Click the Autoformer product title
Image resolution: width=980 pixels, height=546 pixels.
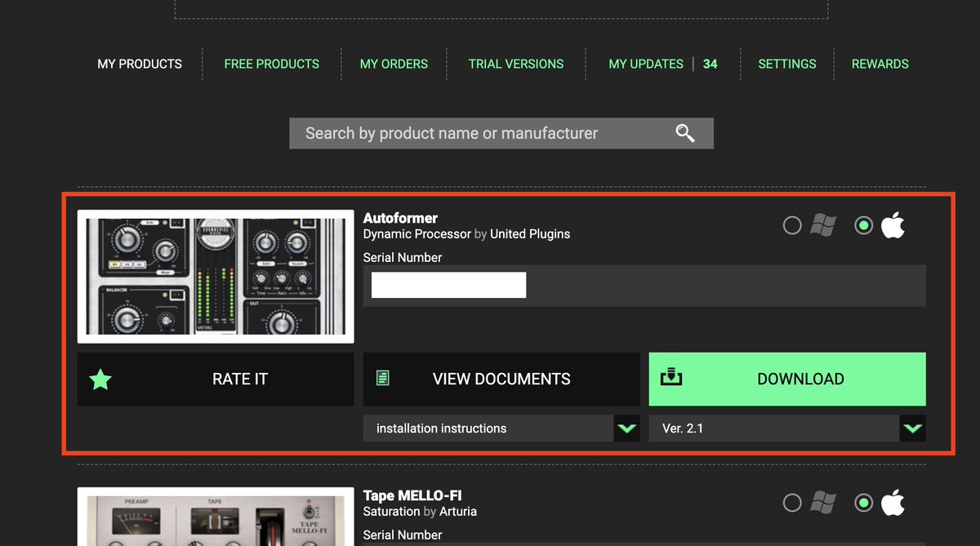(400, 218)
